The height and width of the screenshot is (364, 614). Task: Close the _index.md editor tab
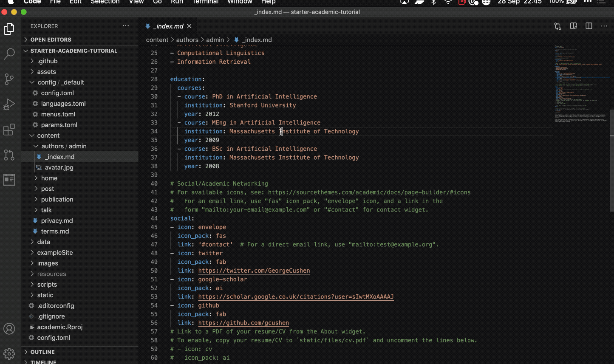coord(190,26)
